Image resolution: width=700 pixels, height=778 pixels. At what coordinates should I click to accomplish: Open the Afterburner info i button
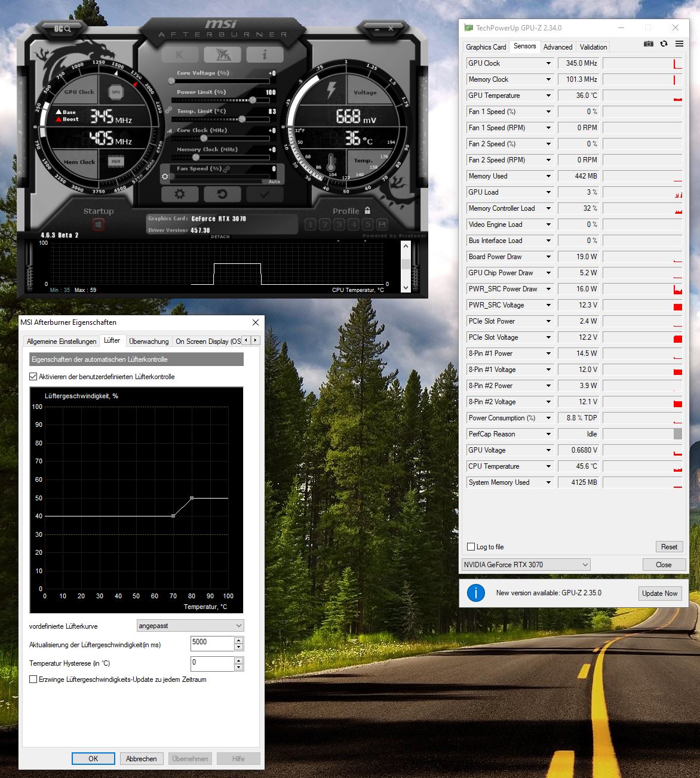265,54
